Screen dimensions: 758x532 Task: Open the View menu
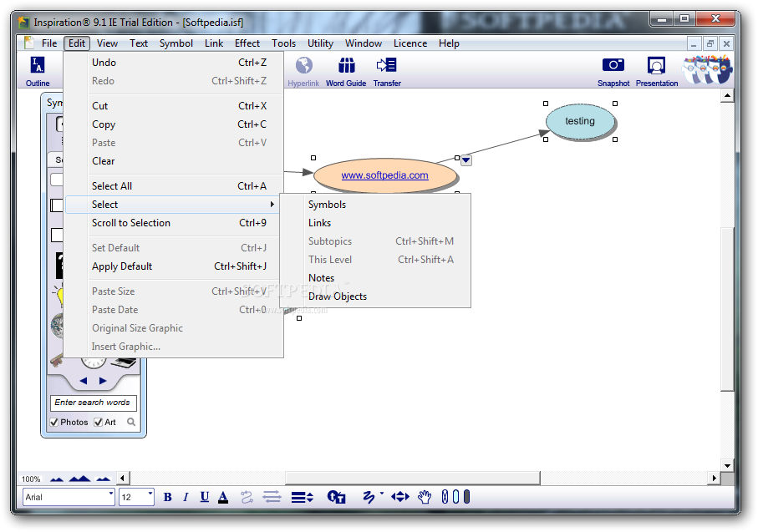click(107, 43)
